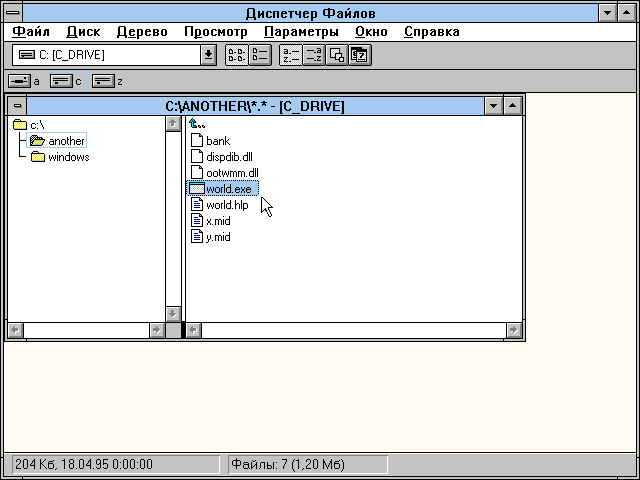Open the drive selection dropdown arrow
This screenshot has height=480, width=640.
[x=208, y=55]
